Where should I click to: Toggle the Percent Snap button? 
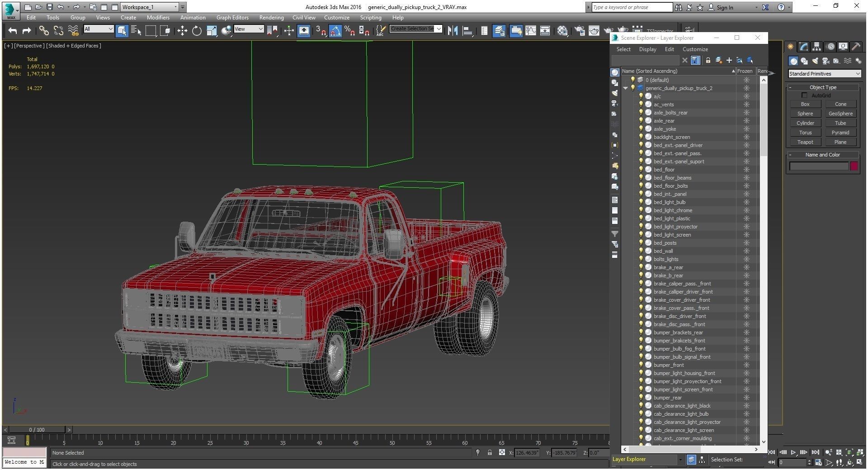[349, 31]
